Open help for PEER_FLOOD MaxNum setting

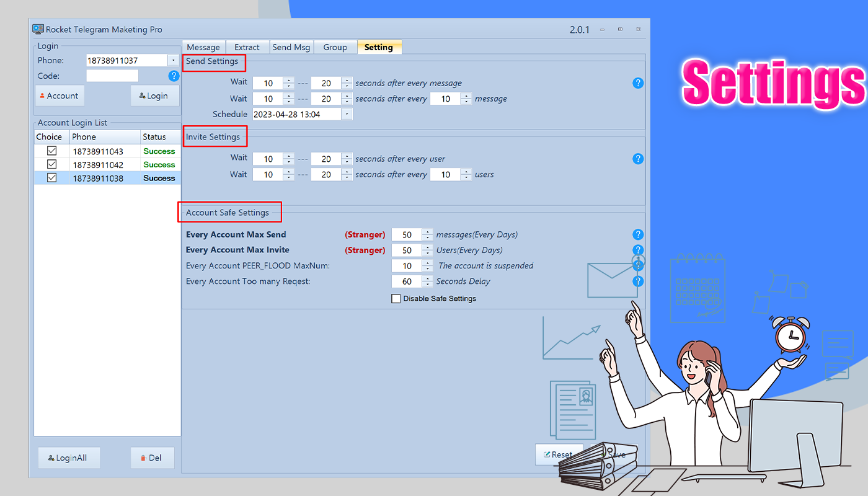638,265
